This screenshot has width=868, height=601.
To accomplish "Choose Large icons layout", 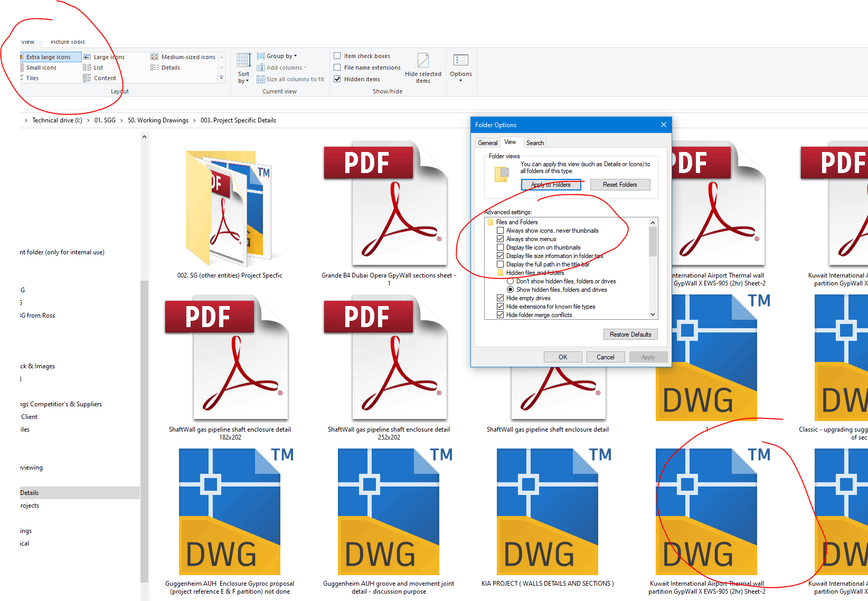I will [x=104, y=57].
